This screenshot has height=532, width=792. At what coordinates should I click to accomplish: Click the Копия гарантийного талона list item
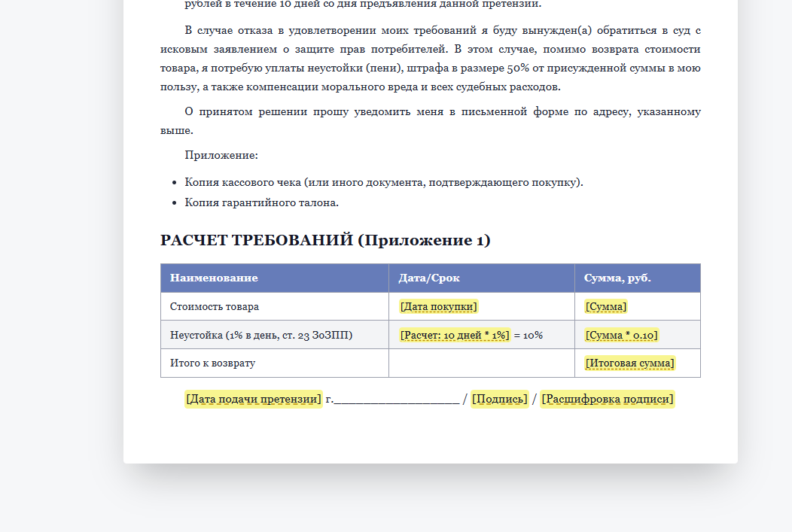[262, 202]
